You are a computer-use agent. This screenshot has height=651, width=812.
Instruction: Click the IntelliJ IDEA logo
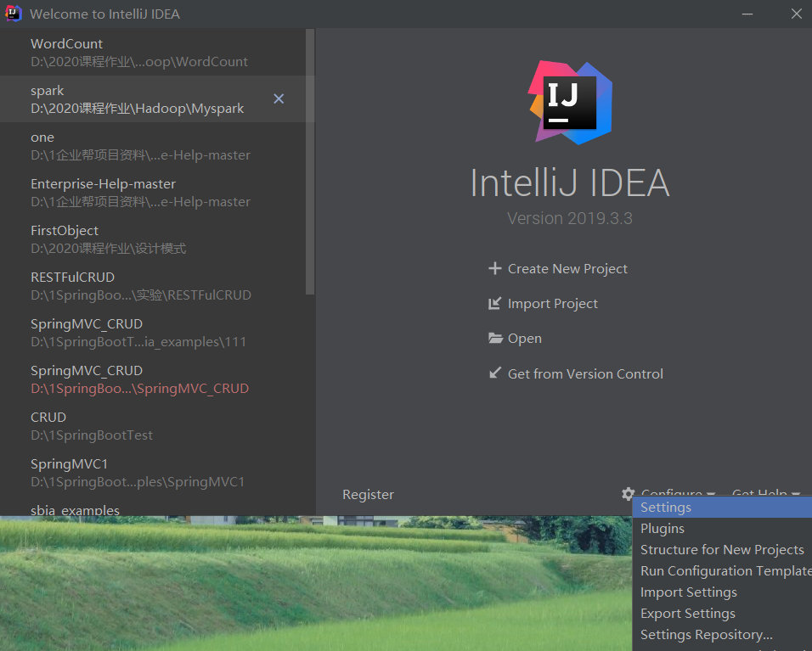pyautogui.click(x=569, y=101)
